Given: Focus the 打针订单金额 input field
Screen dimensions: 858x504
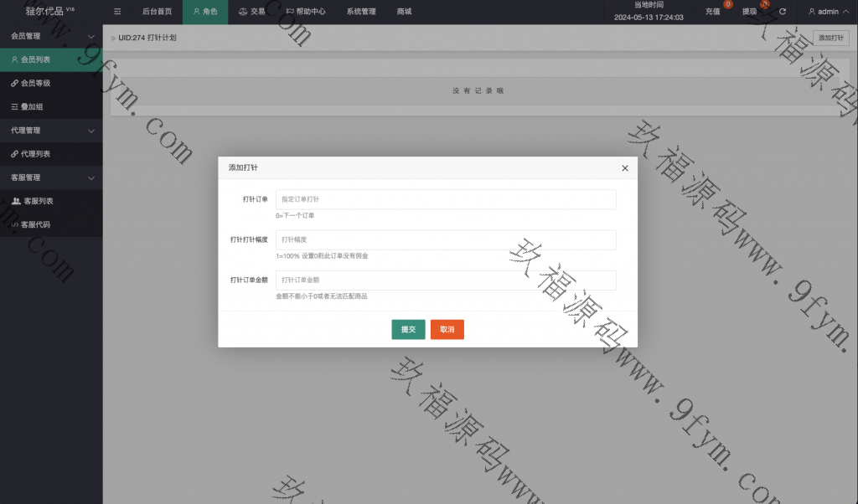Looking at the screenshot, I should click(x=446, y=280).
